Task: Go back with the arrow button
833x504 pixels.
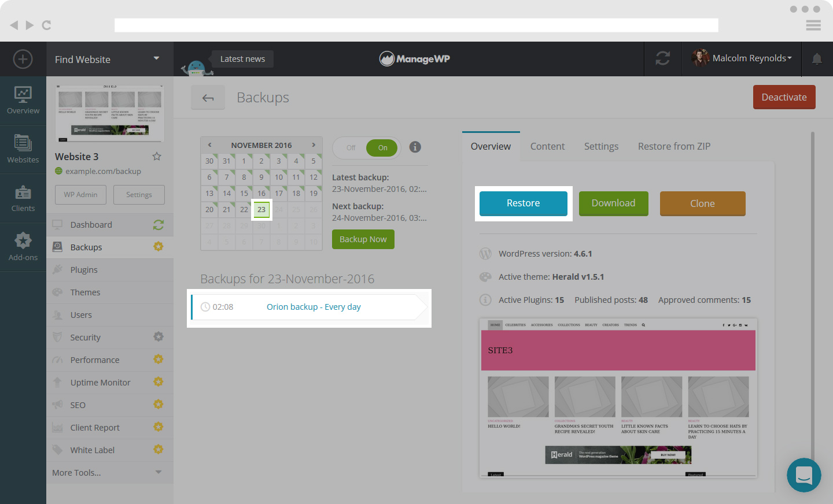Action: pyautogui.click(x=208, y=98)
